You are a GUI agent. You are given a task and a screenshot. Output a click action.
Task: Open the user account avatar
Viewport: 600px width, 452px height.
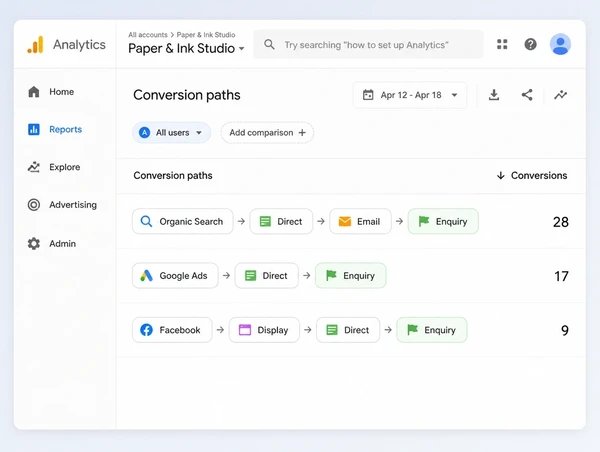click(560, 44)
